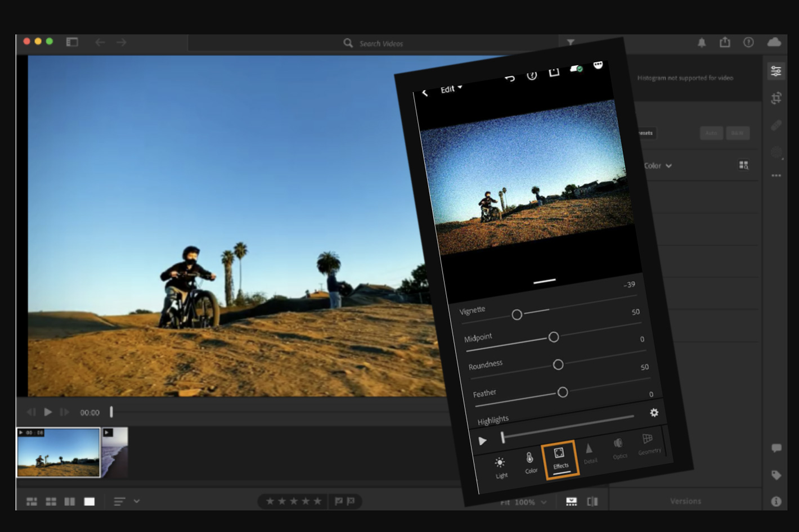The height and width of the screenshot is (532, 799).
Task: Open the Versions panel
Action: [x=685, y=501]
